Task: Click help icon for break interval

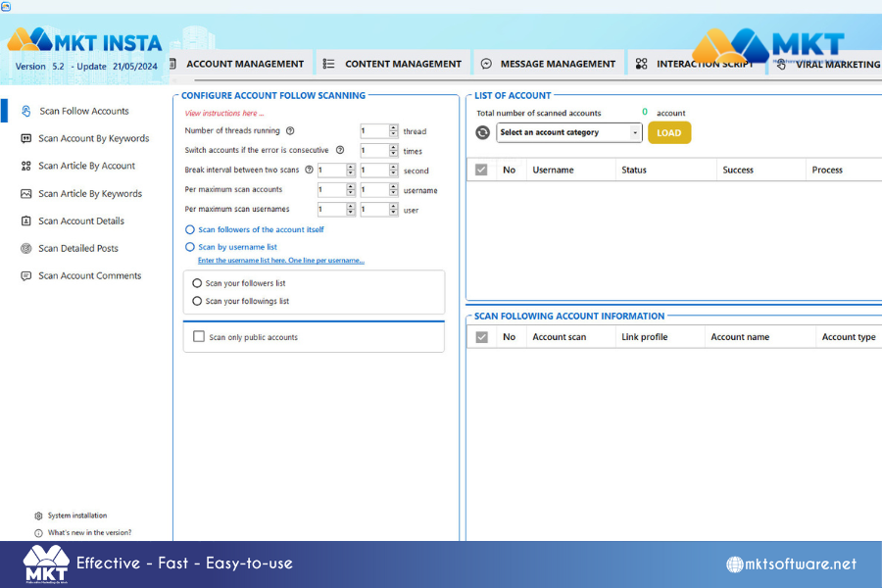Action: [x=309, y=170]
